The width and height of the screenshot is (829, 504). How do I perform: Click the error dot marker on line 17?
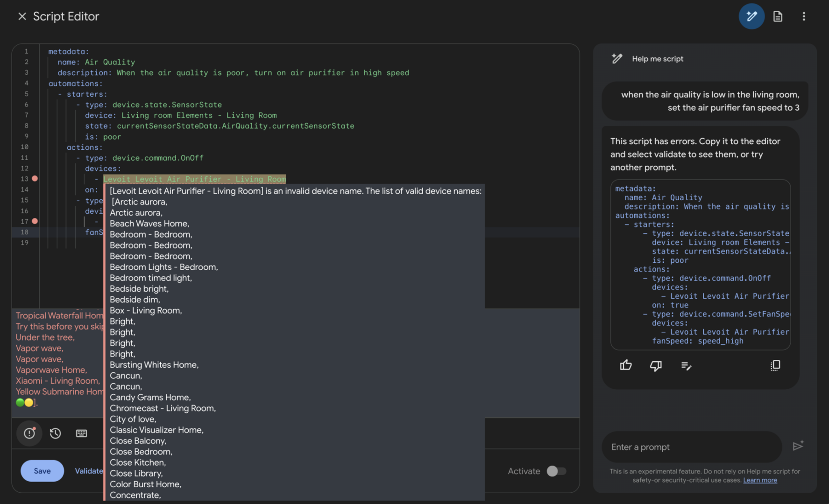coord(35,221)
